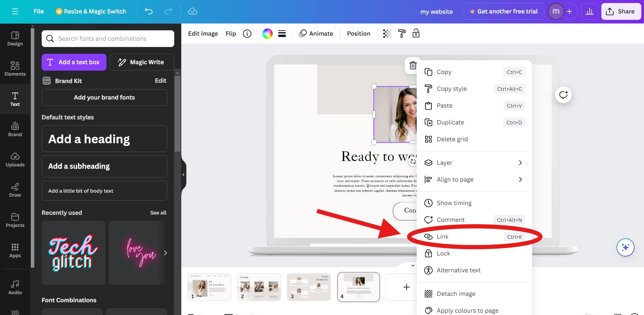
Task: Select the Draw tool
Action: pos(15,190)
